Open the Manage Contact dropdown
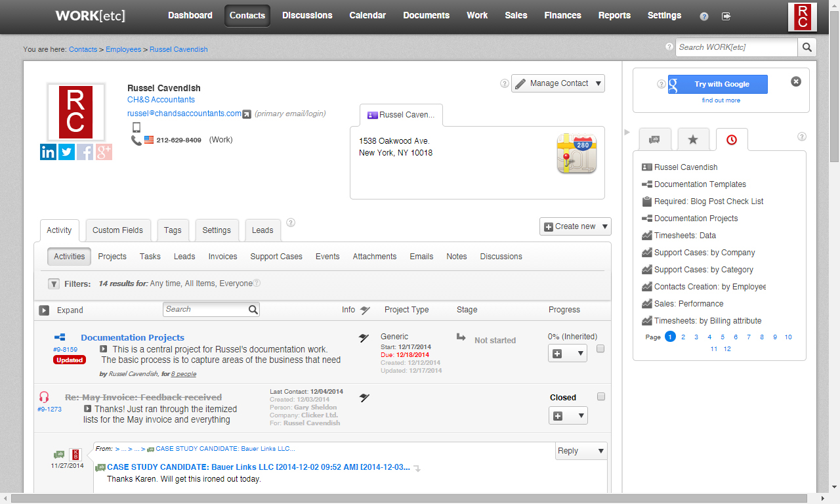Viewport: 840px width, 504px height. 558,83
